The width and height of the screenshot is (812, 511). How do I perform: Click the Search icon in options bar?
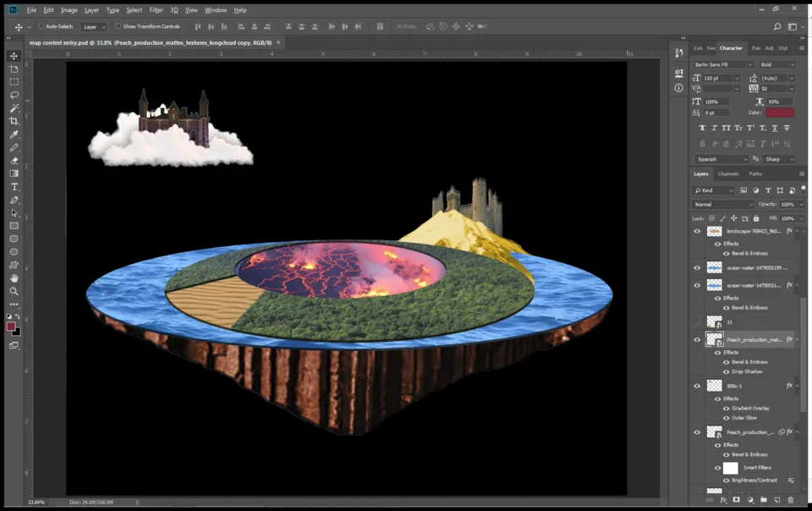coord(776,26)
